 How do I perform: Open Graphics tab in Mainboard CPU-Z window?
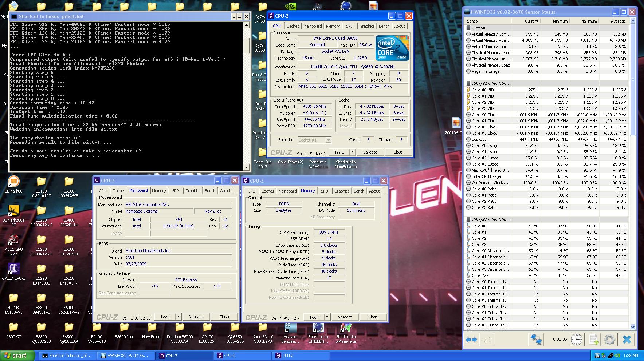(193, 191)
